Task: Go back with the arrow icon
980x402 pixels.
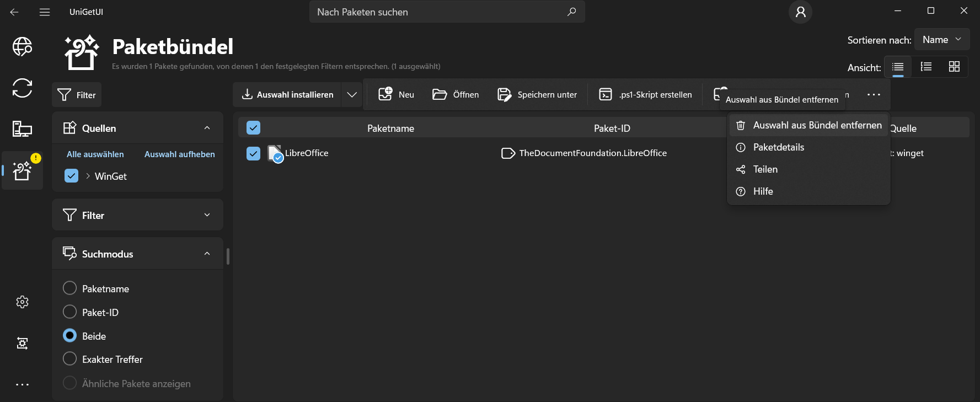Action: [14, 12]
